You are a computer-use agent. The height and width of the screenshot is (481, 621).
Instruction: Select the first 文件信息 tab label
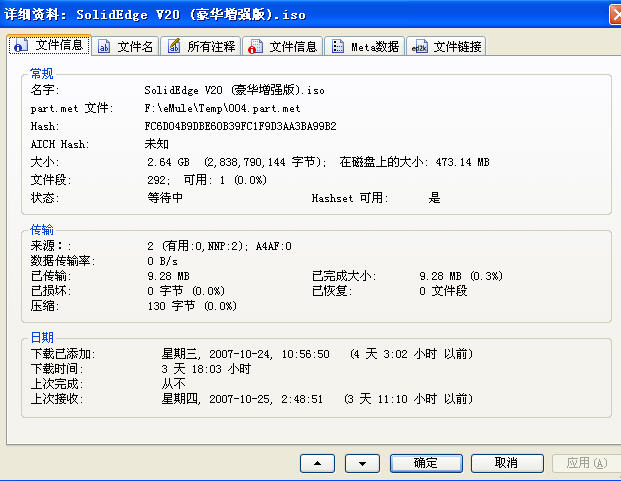(x=59, y=45)
